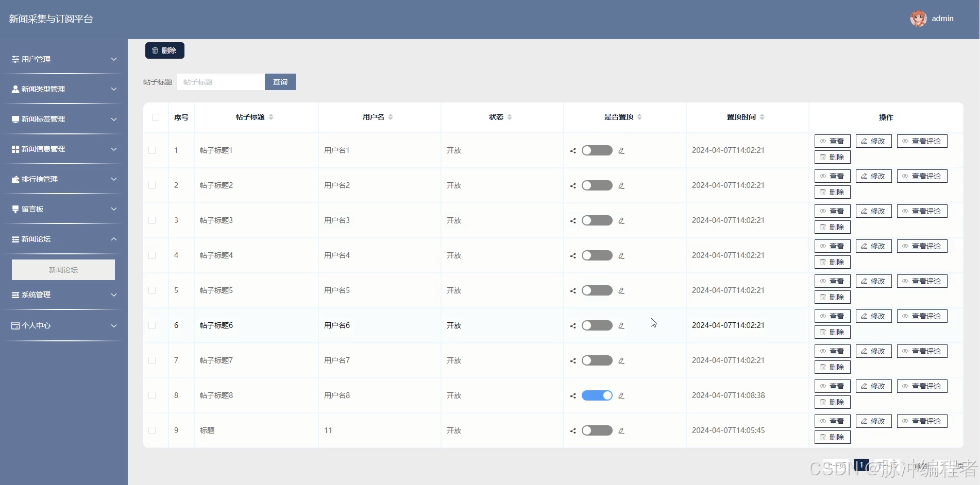The image size is (980, 485).
Task: Sort by 置顶时间 column sort arrows
Action: coord(762,117)
